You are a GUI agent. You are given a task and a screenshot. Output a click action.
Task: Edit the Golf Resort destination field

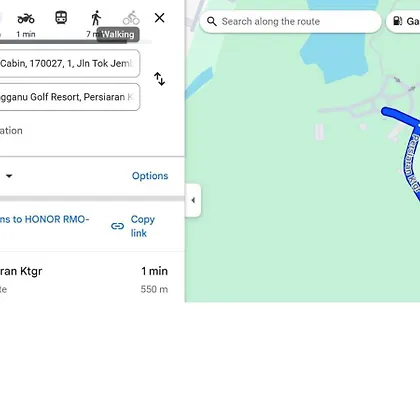(x=70, y=97)
